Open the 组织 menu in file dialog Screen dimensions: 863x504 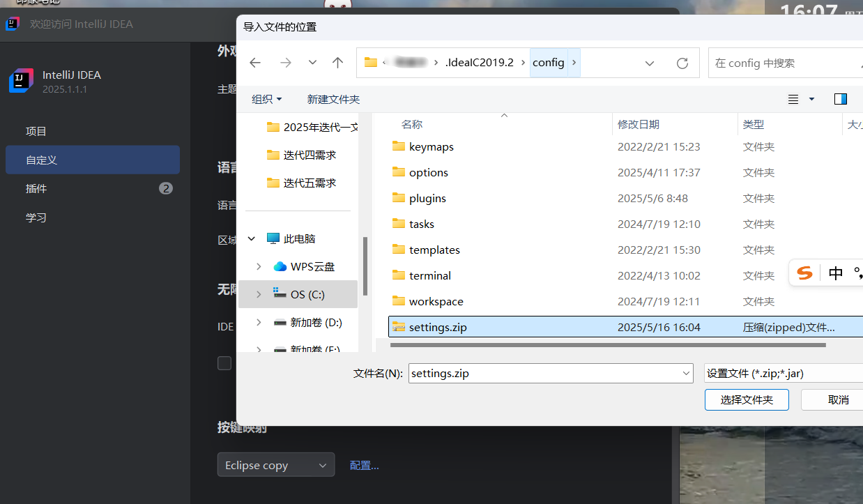(x=266, y=99)
